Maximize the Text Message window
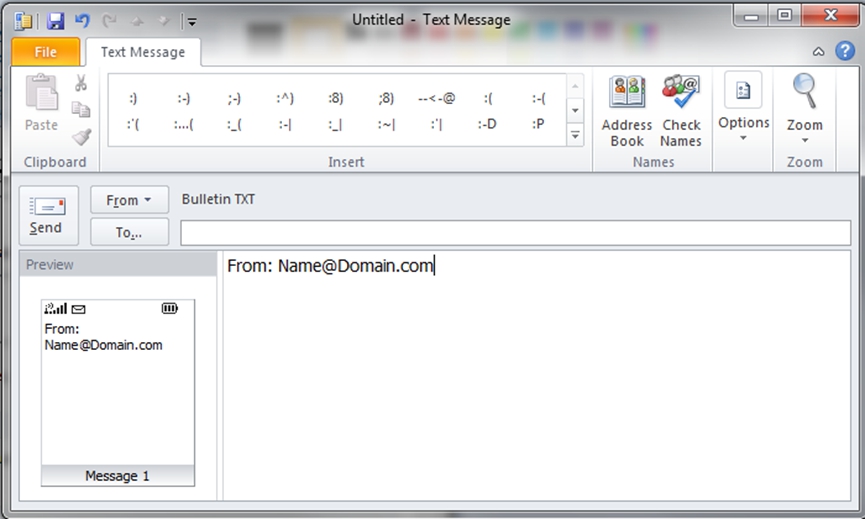Image resolution: width=865 pixels, height=519 pixels. [784, 16]
